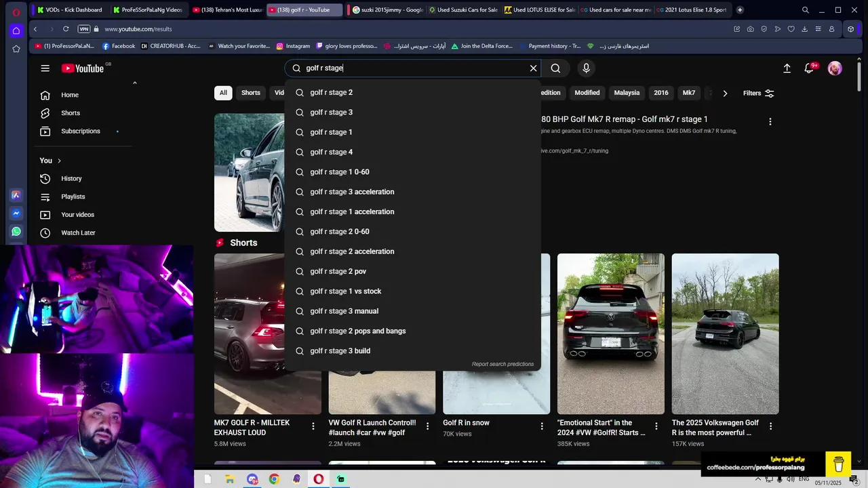Choose suggestion golf r stage 2 pov
The width and height of the screenshot is (868, 488).
tap(412, 272)
